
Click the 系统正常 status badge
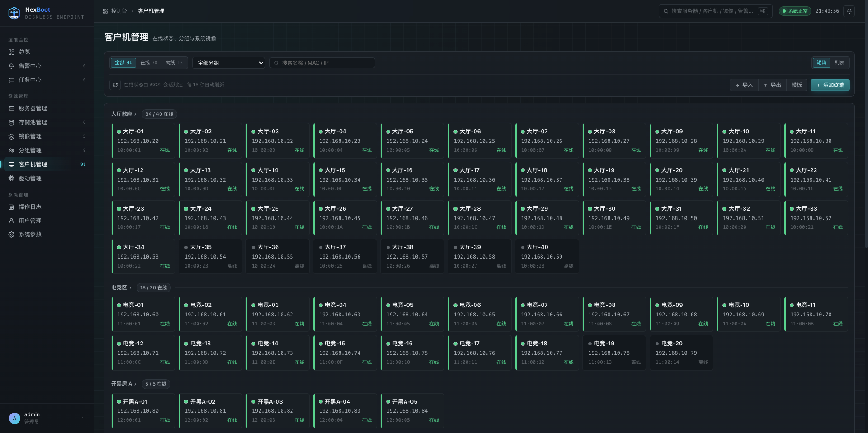pyautogui.click(x=795, y=11)
